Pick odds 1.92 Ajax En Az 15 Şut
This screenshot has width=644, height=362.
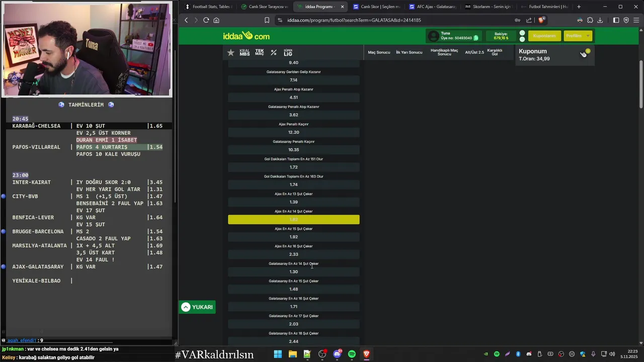pos(294,237)
